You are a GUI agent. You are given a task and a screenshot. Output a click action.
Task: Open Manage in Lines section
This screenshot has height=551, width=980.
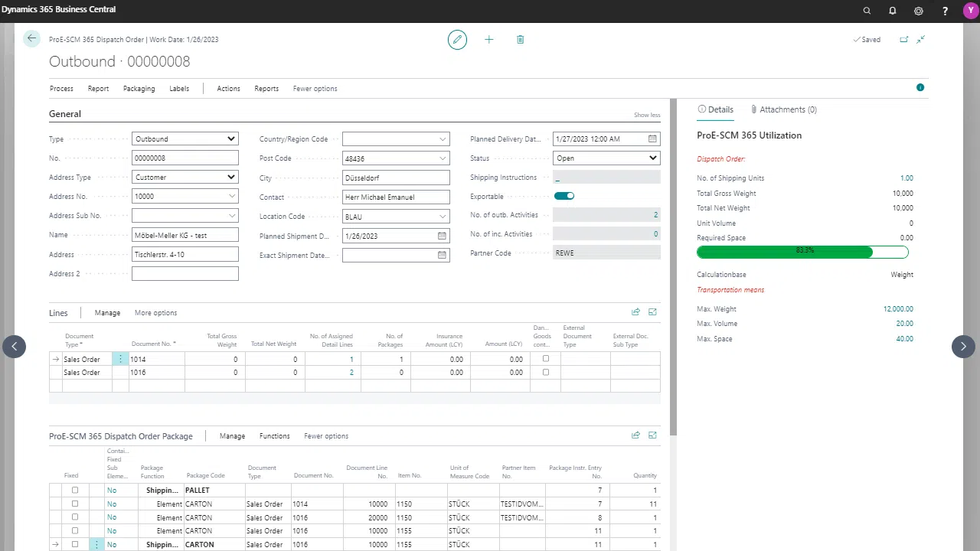point(107,313)
